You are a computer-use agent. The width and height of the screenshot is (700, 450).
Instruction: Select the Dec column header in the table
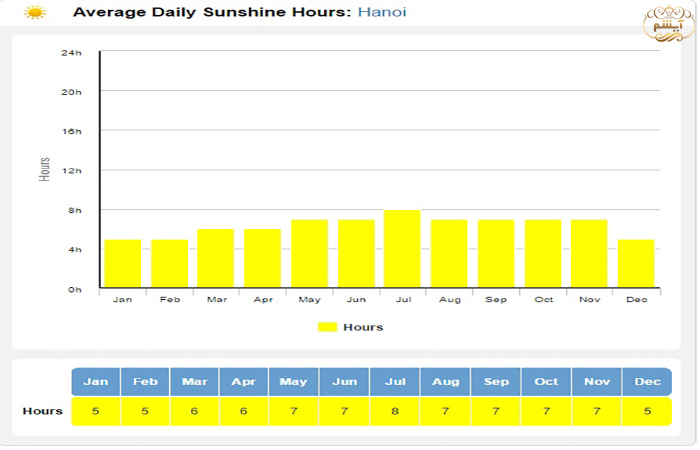(646, 382)
